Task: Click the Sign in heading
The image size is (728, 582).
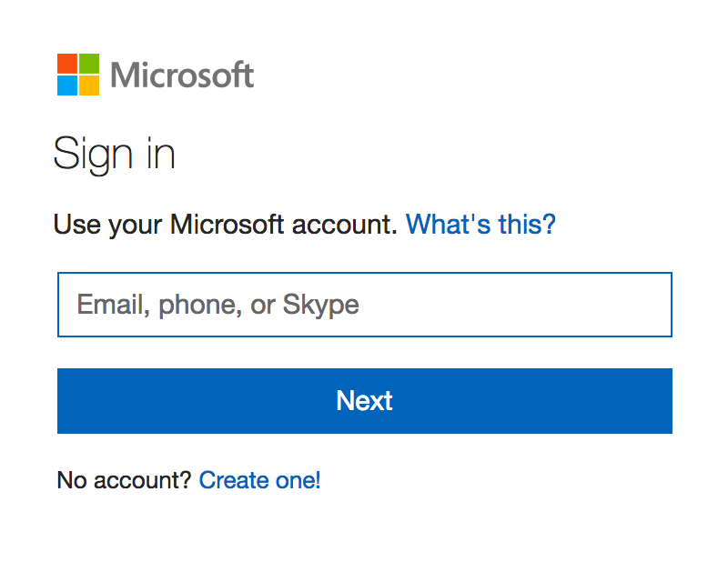Action: [x=116, y=154]
